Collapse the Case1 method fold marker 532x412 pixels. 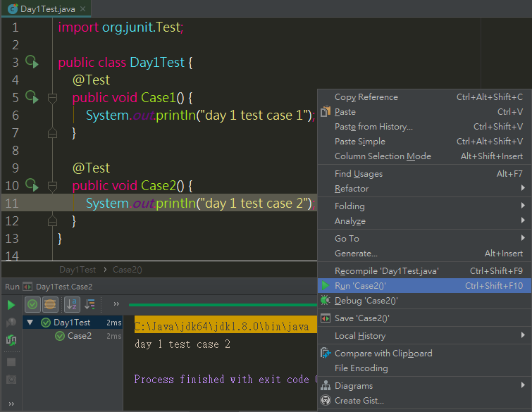[51, 98]
